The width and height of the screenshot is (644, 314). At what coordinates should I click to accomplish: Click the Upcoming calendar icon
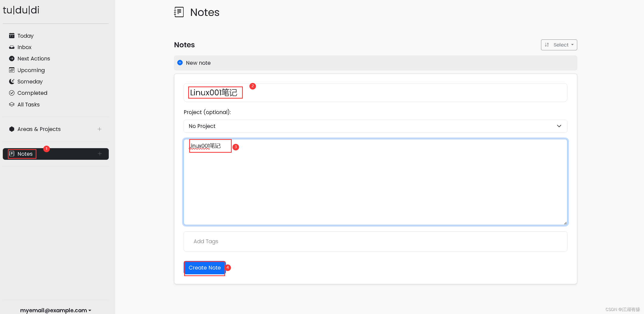tap(12, 70)
